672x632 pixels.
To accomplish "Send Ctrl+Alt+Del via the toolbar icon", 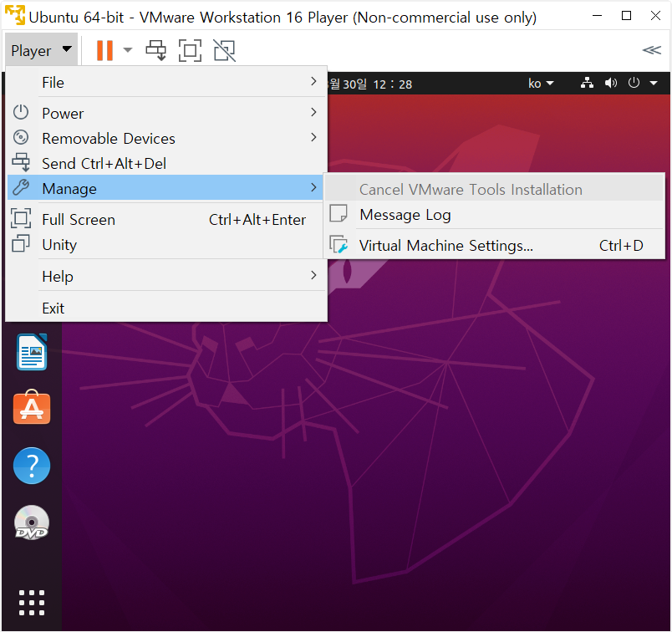I will pyautogui.click(x=156, y=50).
